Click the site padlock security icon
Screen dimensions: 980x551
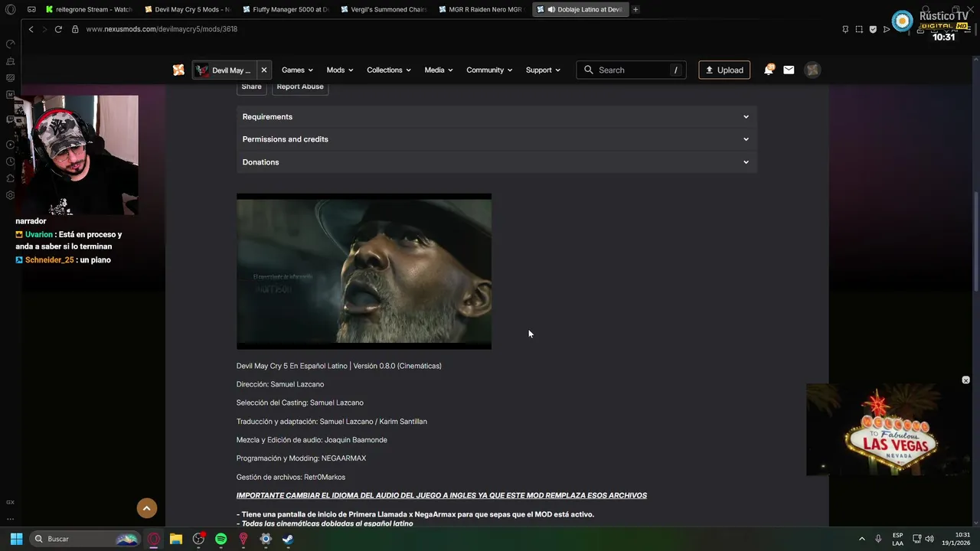[75, 29]
